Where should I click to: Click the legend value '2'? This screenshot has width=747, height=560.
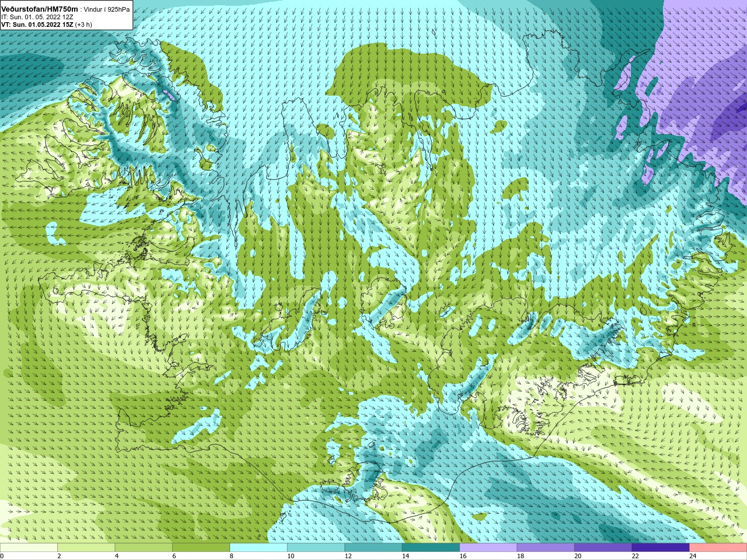tap(60, 556)
